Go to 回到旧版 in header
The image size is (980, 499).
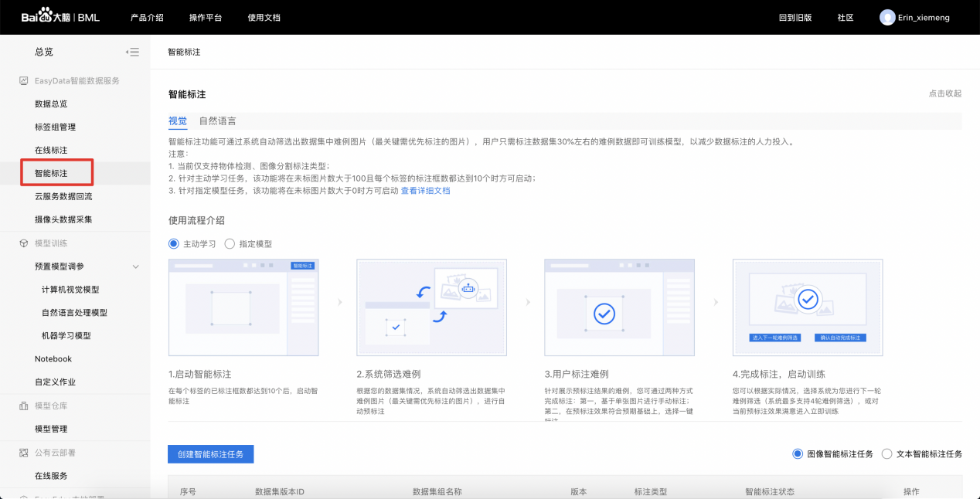point(795,17)
